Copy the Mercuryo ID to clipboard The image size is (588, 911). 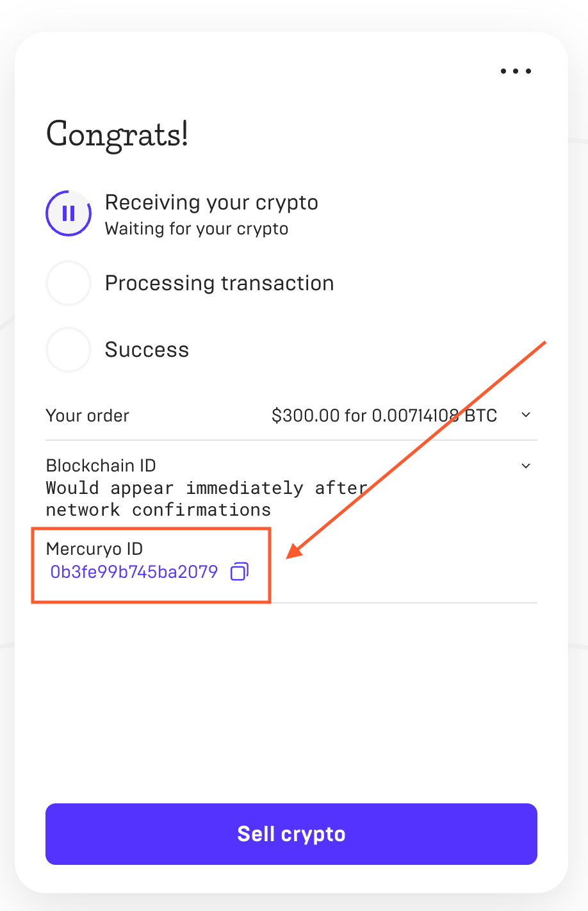click(x=240, y=571)
